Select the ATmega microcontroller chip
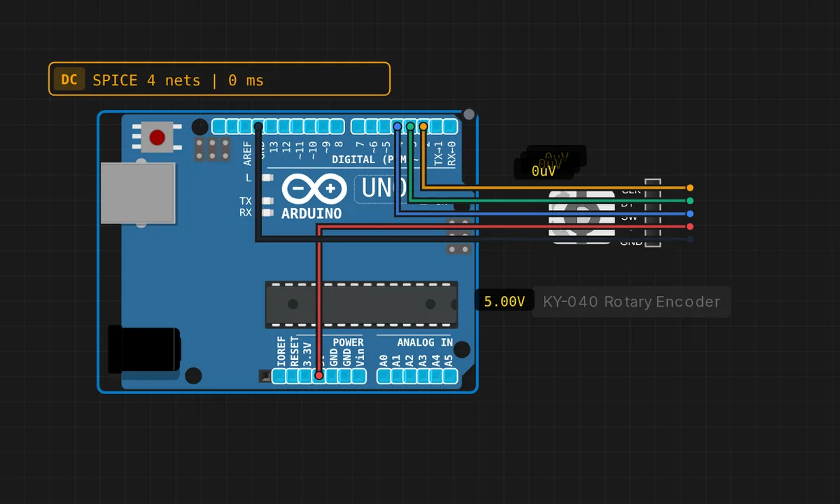Viewport: 840px width, 504px height. (x=361, y=304)
